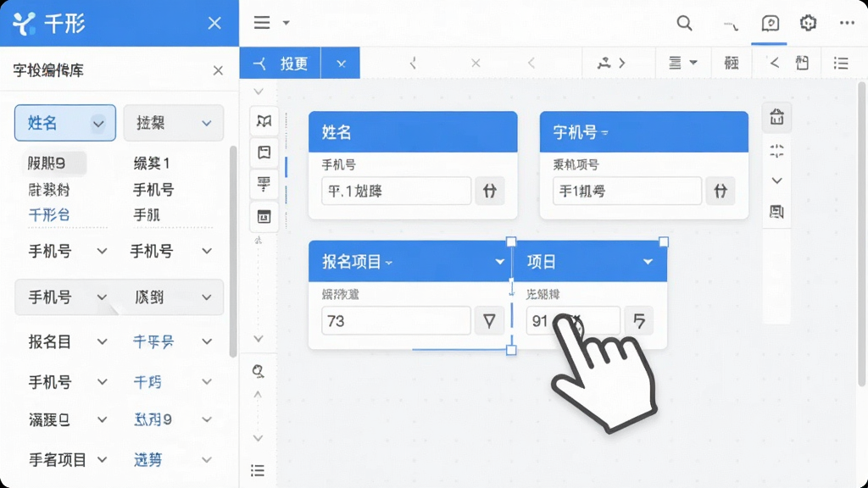
Task: Select 缑奖1 item in the option list
Action: point(151,164)
